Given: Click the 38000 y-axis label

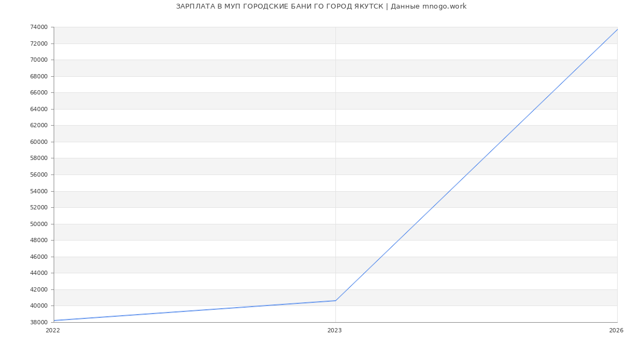Looking at the screenshot, I should pyautogui.click(x=39, y=322).
